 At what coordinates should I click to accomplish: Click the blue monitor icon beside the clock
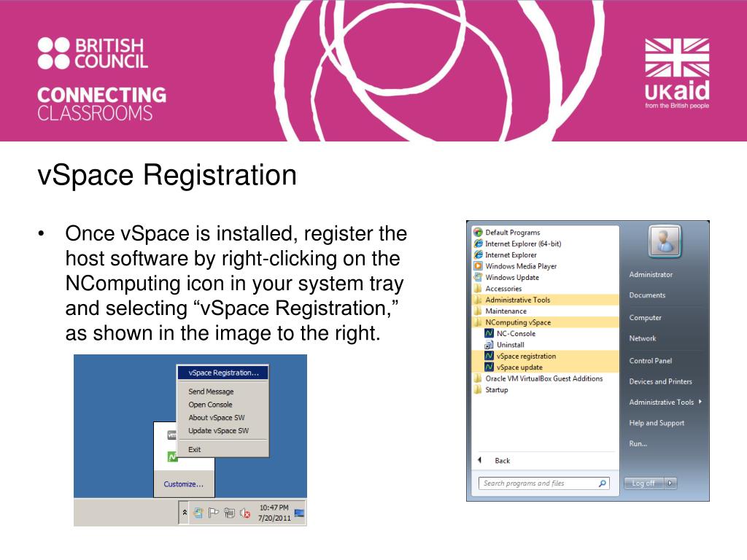coord(299,513)
